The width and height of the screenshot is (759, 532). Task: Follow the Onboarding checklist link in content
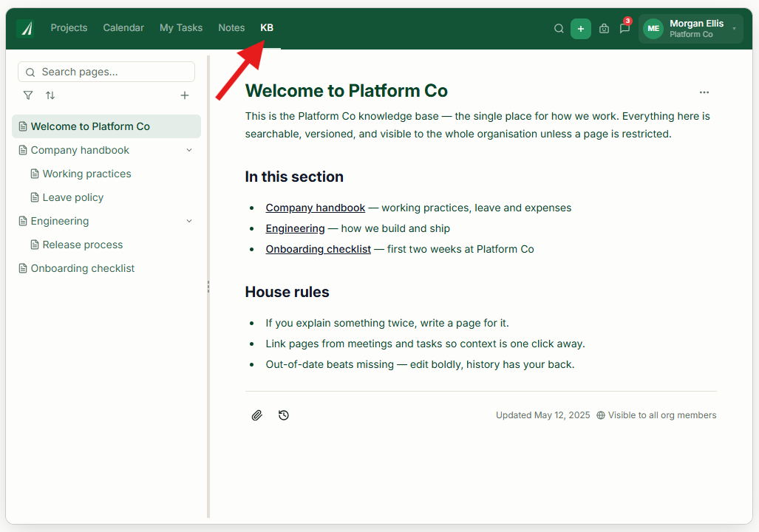tap(318, 249)
